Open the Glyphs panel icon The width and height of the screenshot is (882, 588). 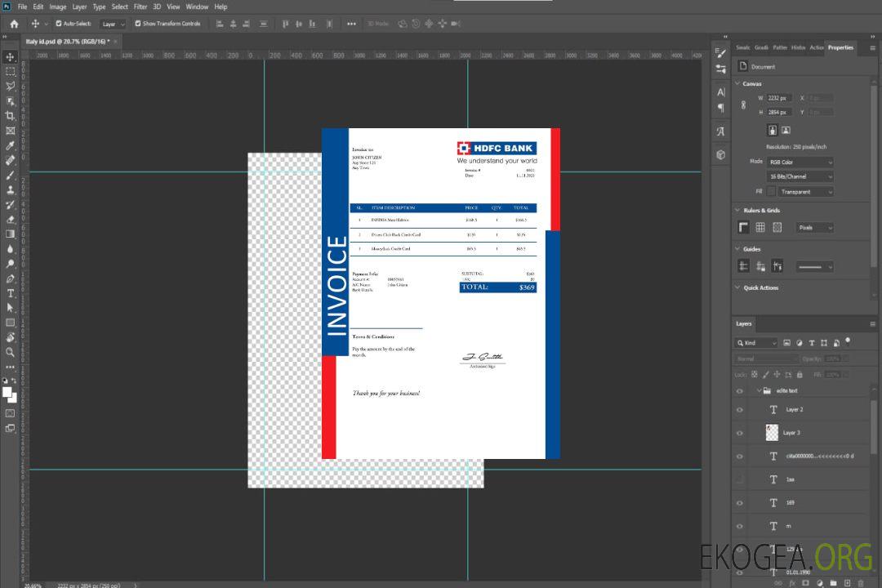tap(721, 131)
